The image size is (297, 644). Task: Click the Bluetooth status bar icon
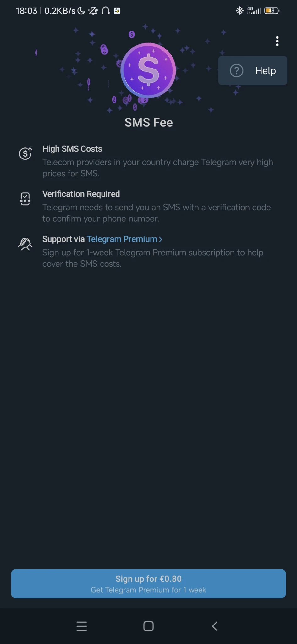[x=239, y=10]
